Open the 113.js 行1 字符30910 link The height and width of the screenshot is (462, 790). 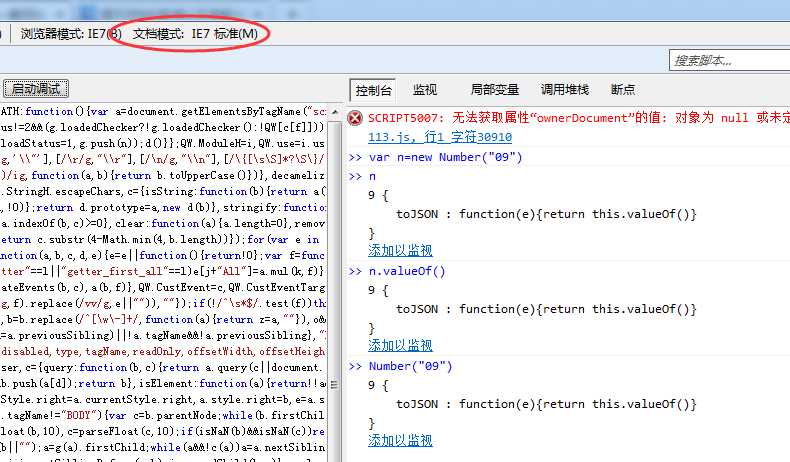(x=439, y=137)
